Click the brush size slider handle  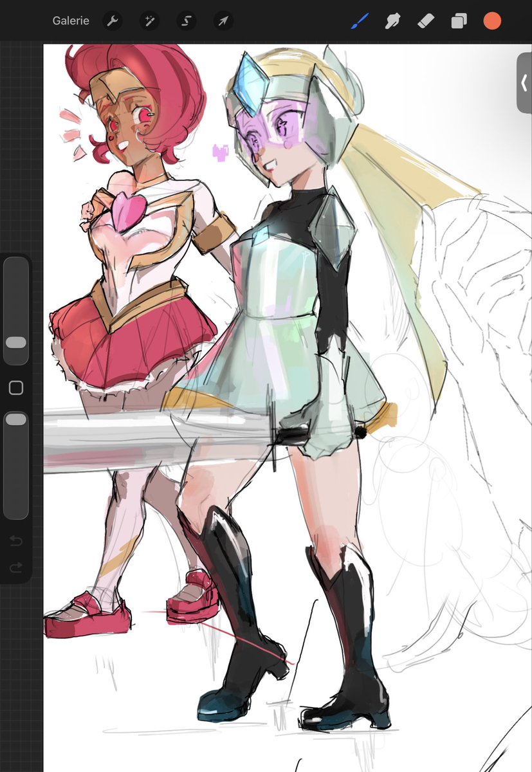pyautogui.click(x=16, y=342)
